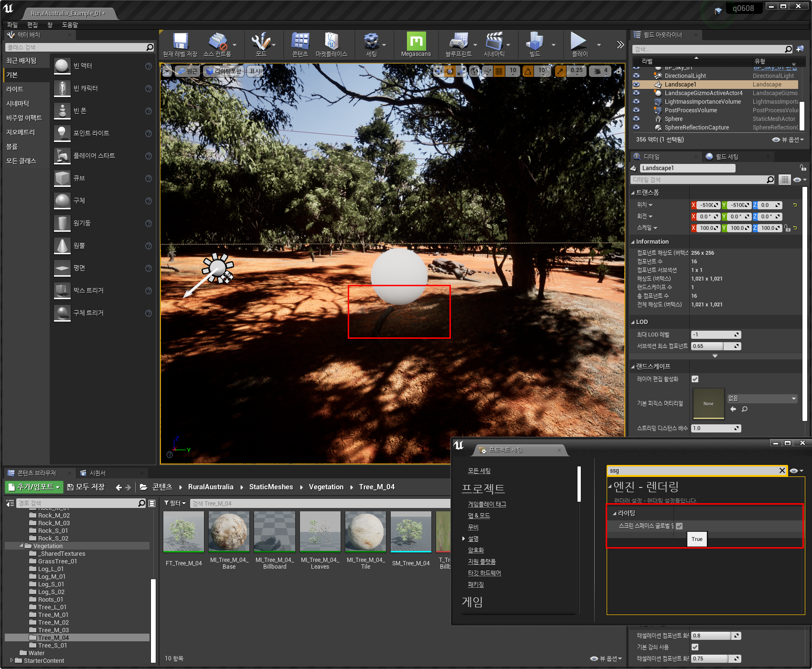Open Blueprints toolbar icon
The image size is (812, 669).
[459, 42]
